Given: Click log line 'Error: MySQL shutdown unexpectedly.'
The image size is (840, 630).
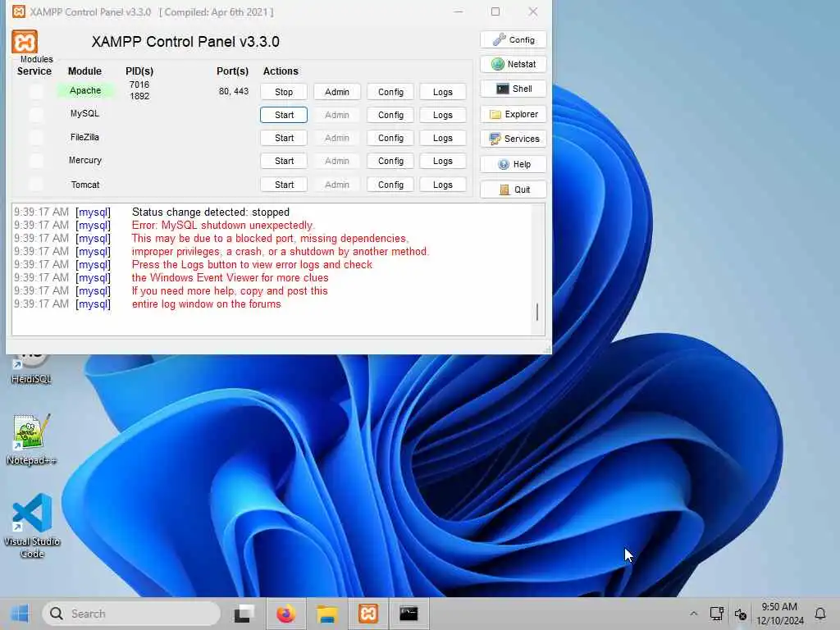Looking at the screenshot, I should point(223,225).
